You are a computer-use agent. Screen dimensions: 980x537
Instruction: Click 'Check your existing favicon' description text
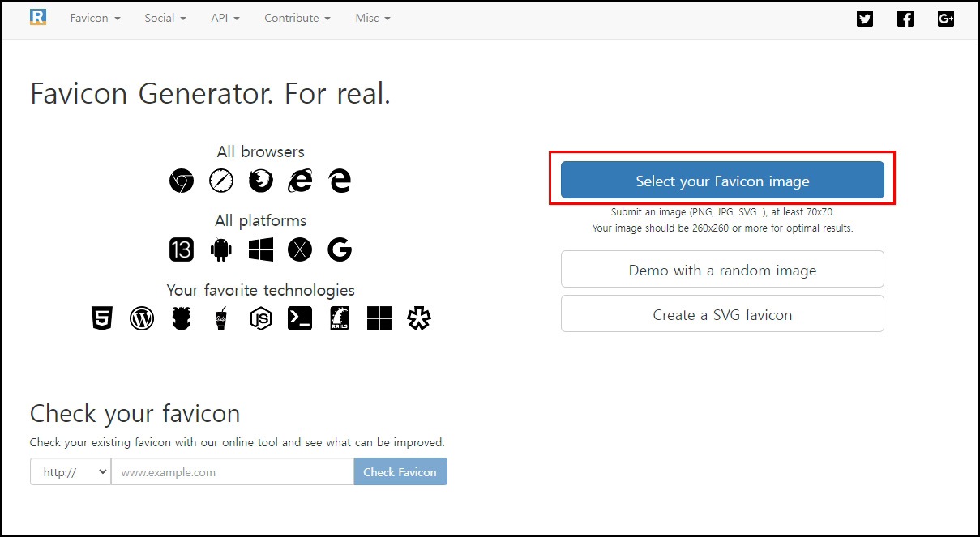[x=238, y=442]
